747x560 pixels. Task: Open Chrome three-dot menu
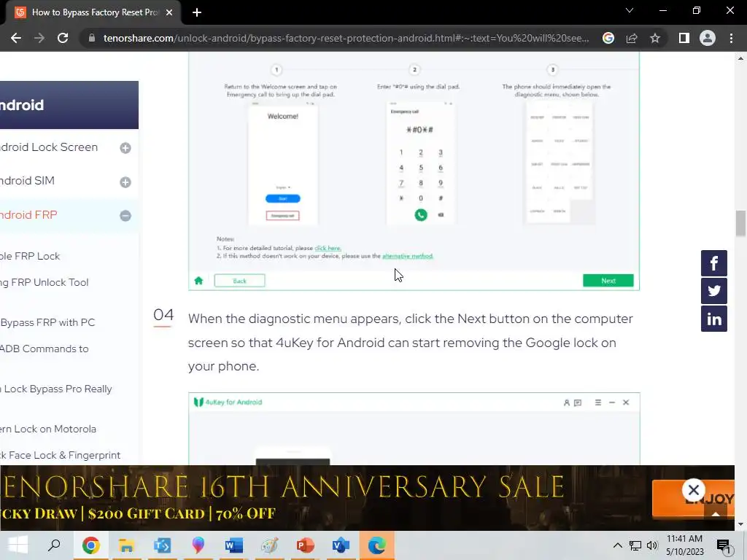[x=731, y=38]
